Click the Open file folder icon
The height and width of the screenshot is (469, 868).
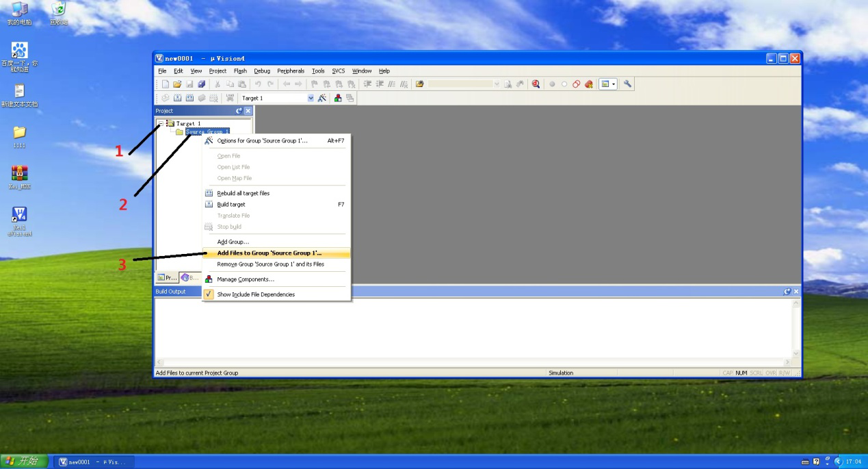[177, 84]
